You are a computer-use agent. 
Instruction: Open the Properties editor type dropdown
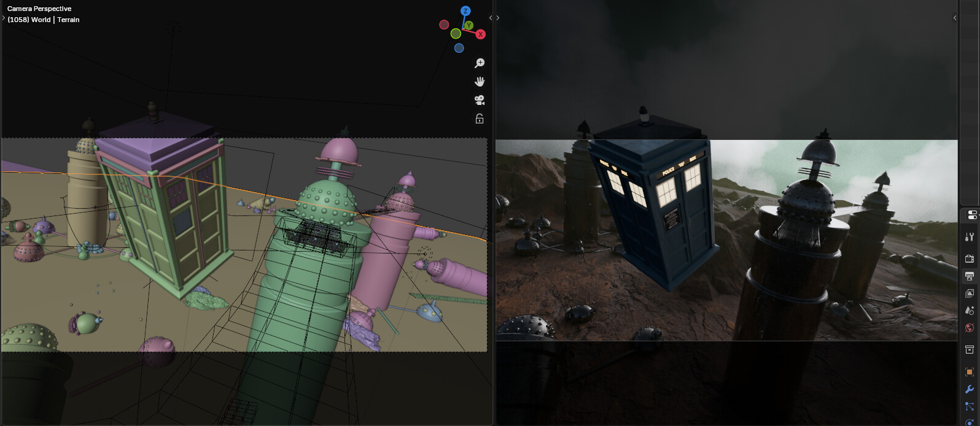(x=971, y=215)
